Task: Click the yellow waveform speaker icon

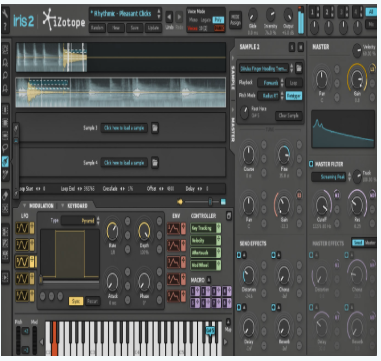Action: tap(180, 202)
